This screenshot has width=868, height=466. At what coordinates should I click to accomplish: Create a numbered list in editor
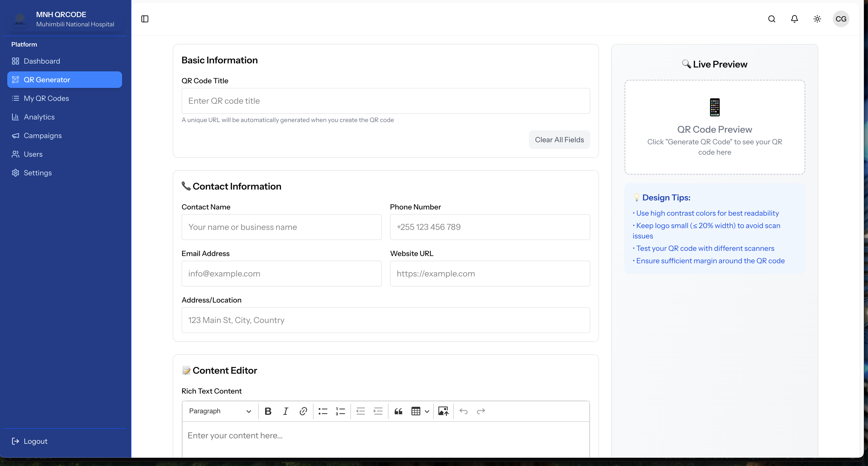coord(340,411)
